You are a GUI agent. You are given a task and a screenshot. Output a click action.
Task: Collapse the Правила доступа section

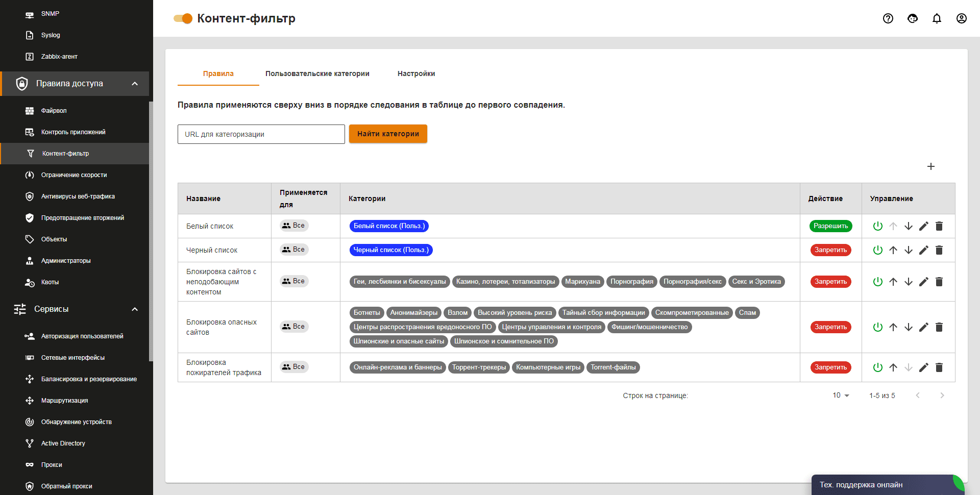135,84
